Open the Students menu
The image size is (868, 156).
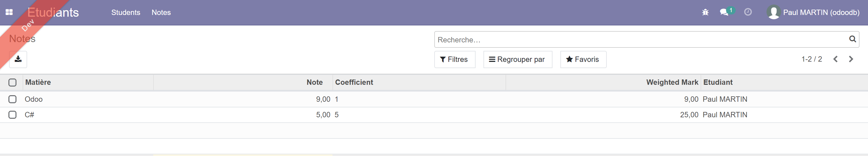coord(126,12)
